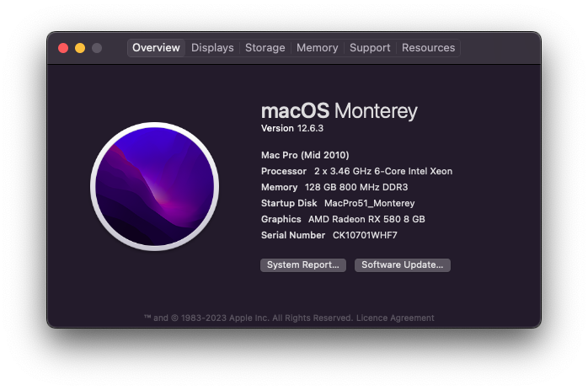Open the Support tab
Image resolution: width=588 pixels, height=390 pixels.
tap(370, 48)
